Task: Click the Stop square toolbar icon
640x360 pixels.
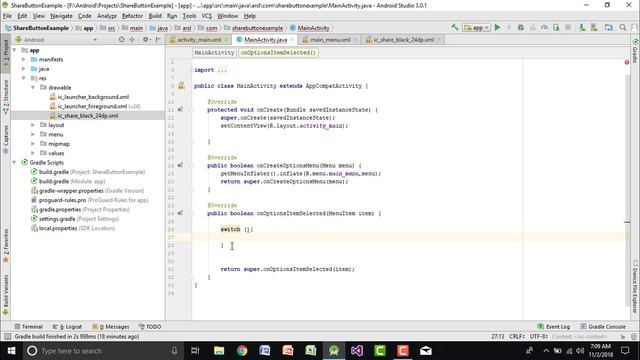Action: coord(568,28)
